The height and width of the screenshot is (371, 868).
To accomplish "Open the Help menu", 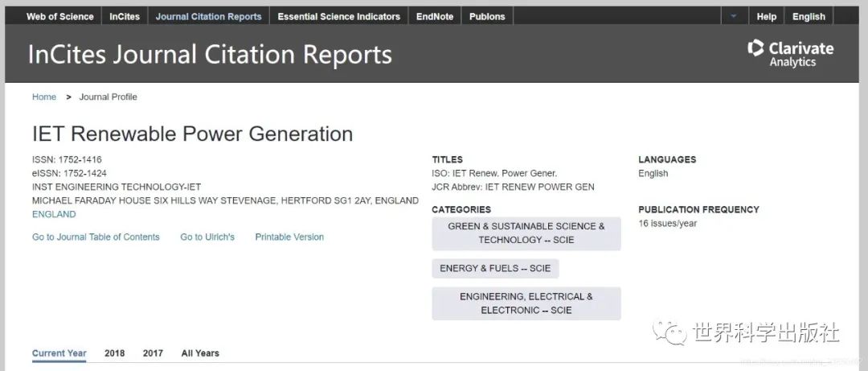I will coord(767,16).
